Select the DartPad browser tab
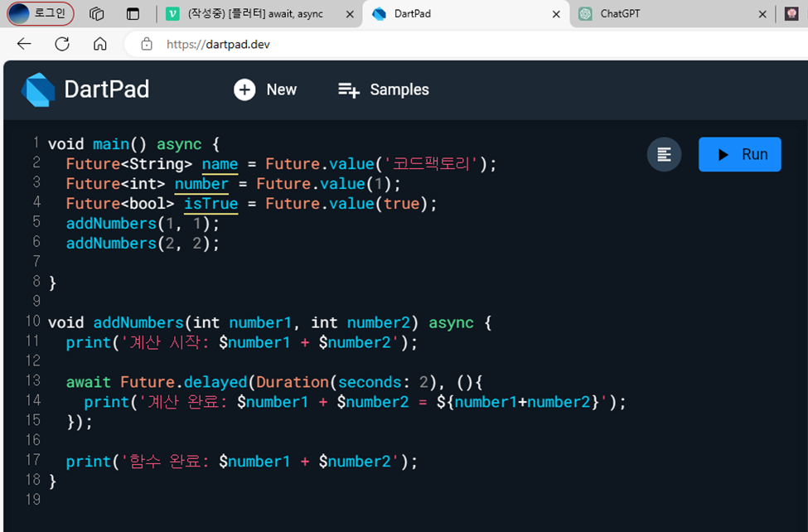The width and height of the screenshot is (808, 532). (466, 14)
